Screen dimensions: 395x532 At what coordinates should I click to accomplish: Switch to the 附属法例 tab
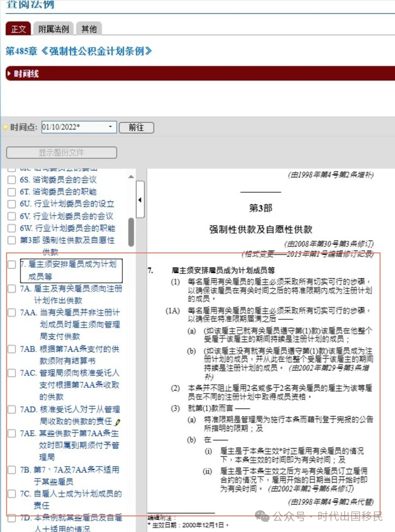coord(54,29)
